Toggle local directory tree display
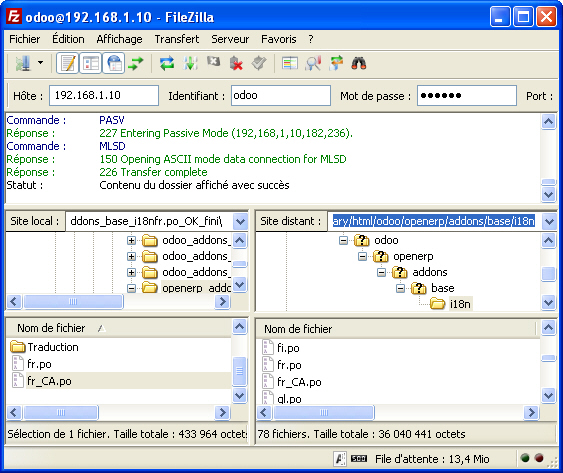 [91, 64]
